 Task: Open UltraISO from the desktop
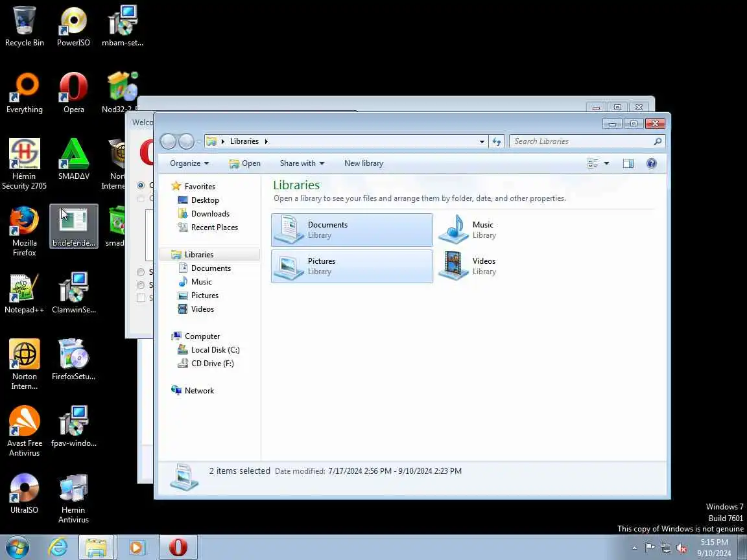[24, 493]
